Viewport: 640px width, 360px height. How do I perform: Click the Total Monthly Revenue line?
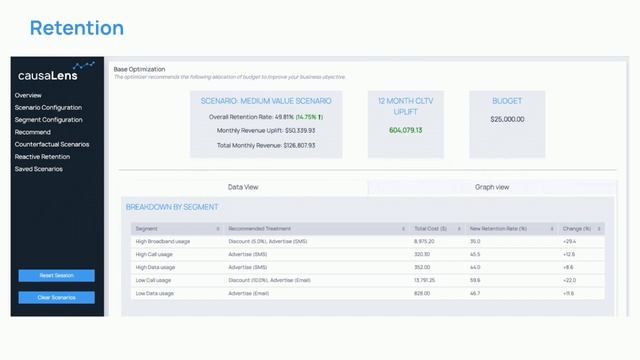[266, 145]
